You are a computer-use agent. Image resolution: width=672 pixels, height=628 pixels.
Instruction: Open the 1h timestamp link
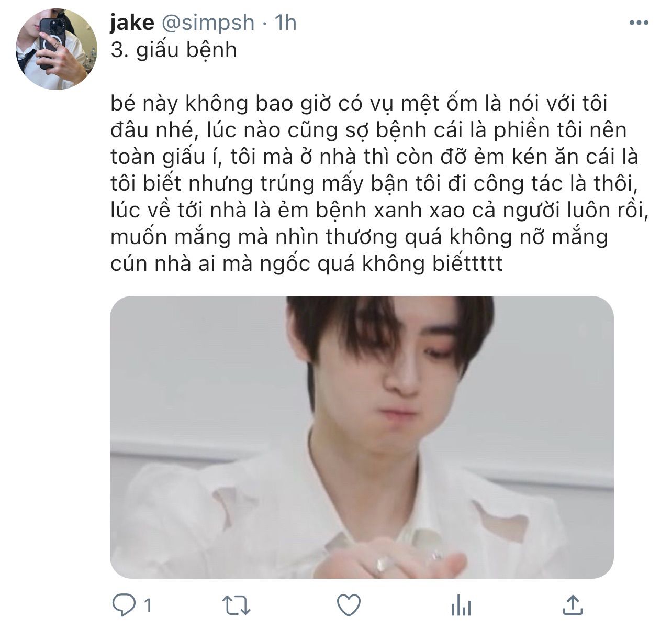pyautogui.click(x=286, y=23)
